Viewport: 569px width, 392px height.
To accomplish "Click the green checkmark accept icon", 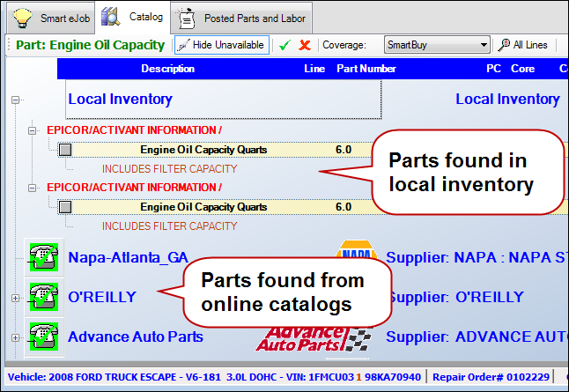I will [x=284, y=45].
